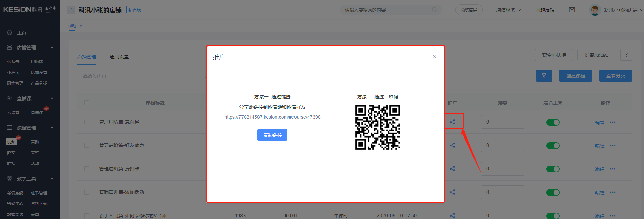Open 直播课 item in sidebar

(x=37, y=113)
